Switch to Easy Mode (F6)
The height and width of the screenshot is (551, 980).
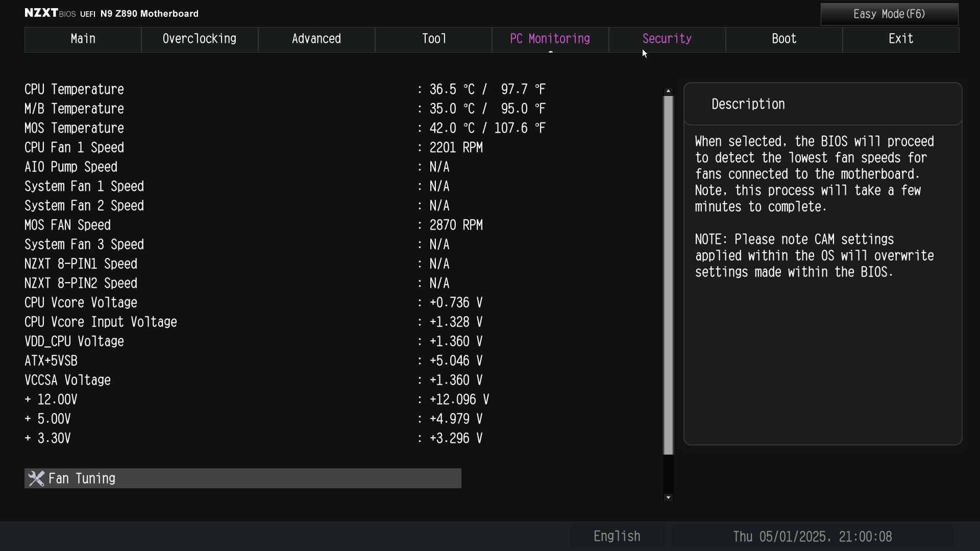click(889, 14)
